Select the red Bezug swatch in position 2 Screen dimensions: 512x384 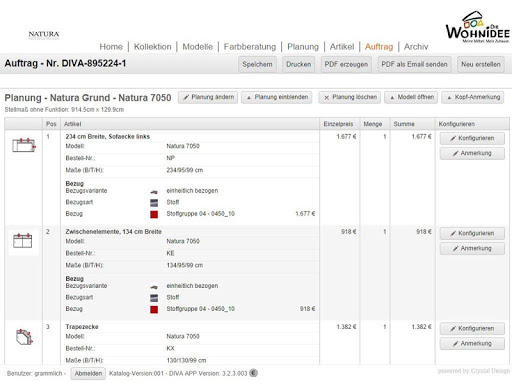point(154,309)
